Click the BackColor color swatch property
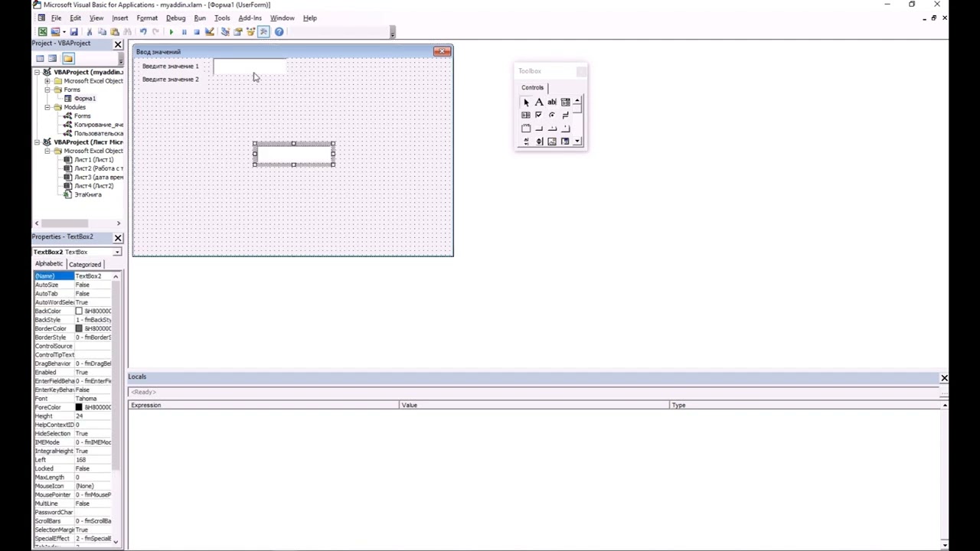Screen dimensions: 980x551 coord(78,311)
